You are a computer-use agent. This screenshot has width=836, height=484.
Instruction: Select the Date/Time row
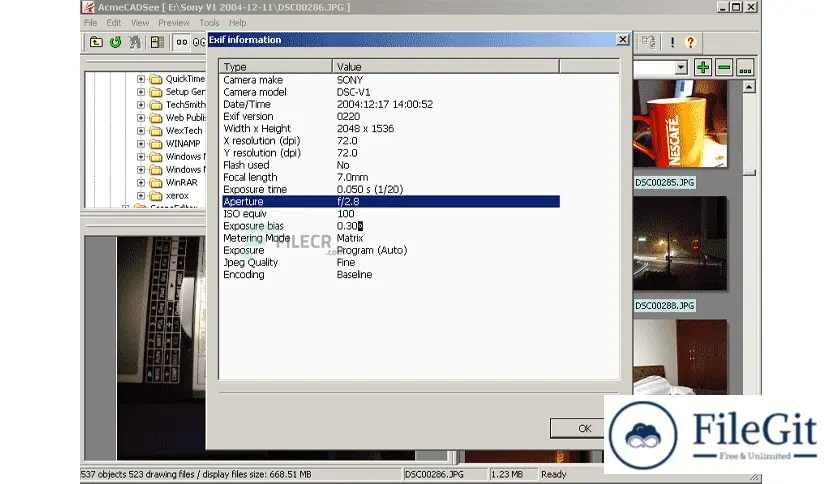click(391, 104)
